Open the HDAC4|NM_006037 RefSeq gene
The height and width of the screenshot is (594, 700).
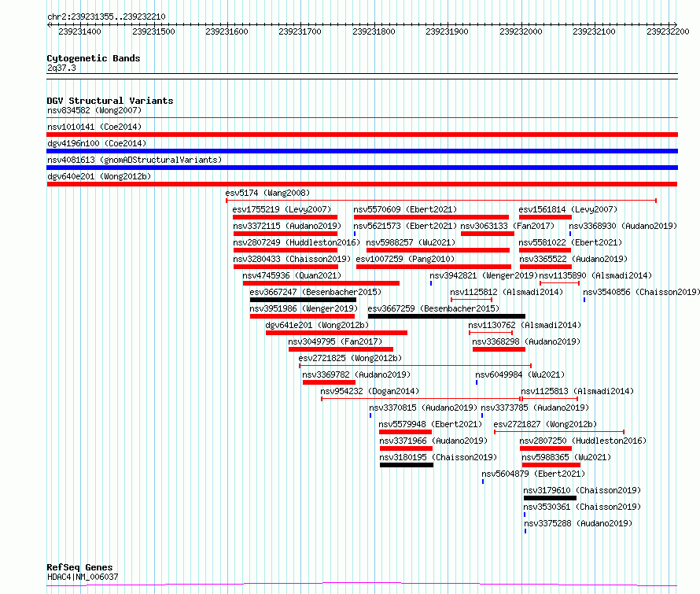83,577
